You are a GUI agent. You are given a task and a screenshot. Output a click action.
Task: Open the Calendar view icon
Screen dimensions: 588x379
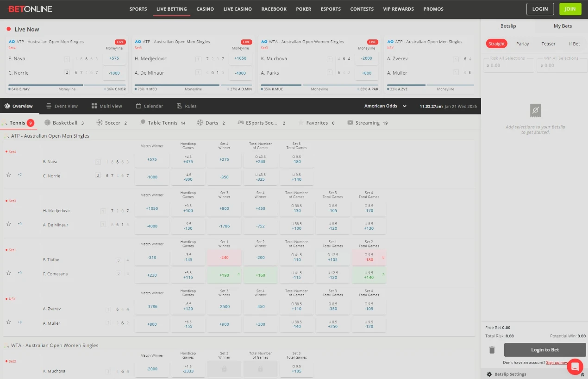point(138,106)
